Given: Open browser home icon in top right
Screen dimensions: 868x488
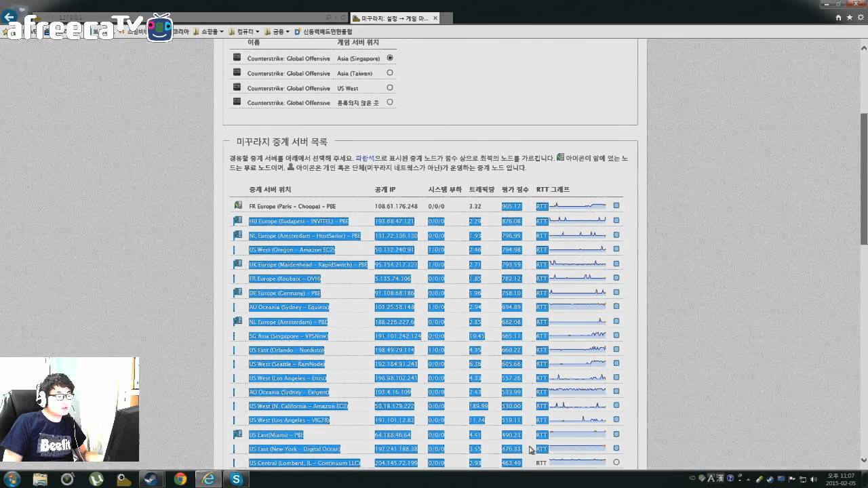Looking at the screenshot, I should coord(838,18).
